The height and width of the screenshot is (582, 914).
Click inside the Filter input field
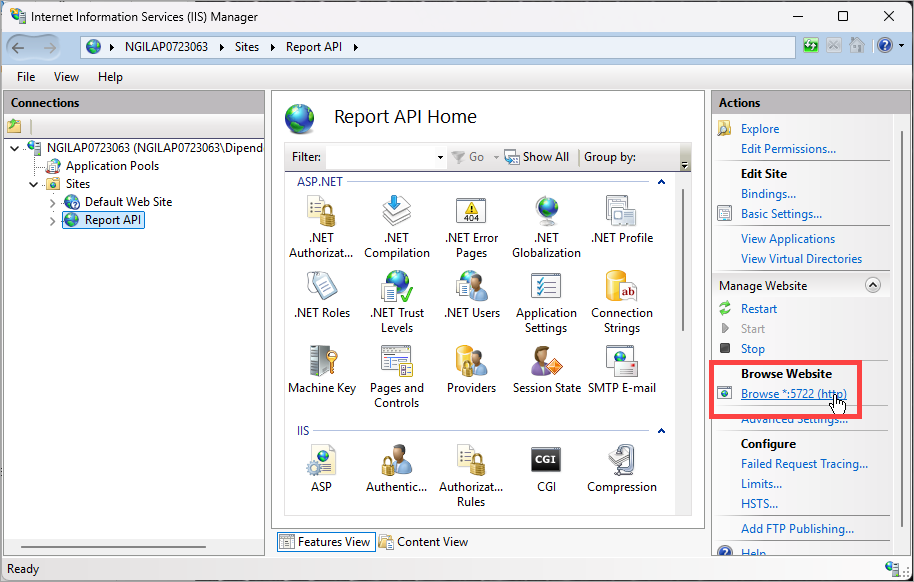[x=381, y=157]
